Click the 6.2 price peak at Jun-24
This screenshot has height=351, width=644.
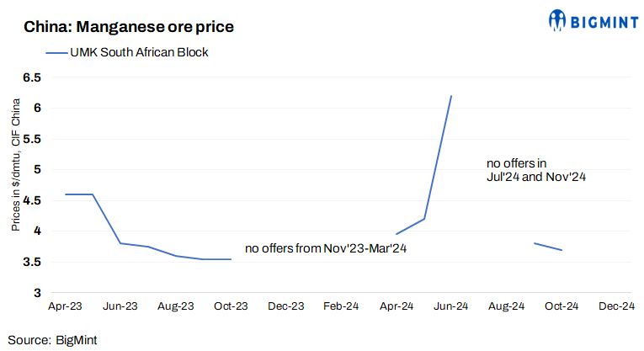[451, 96]
